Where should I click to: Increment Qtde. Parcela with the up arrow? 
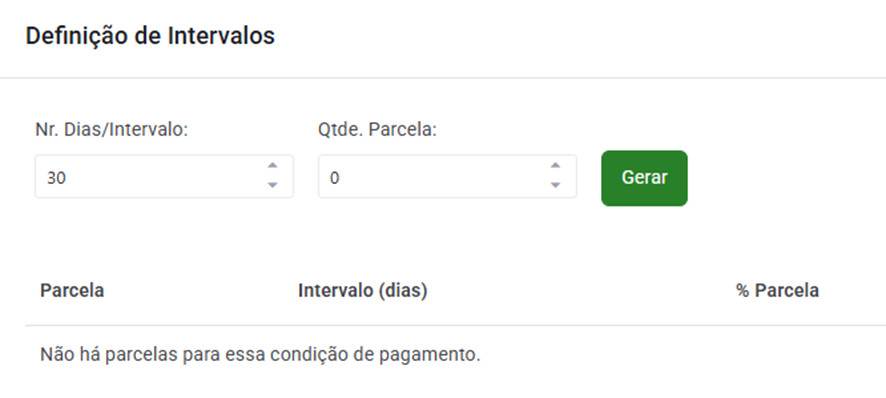click(555, 166)
